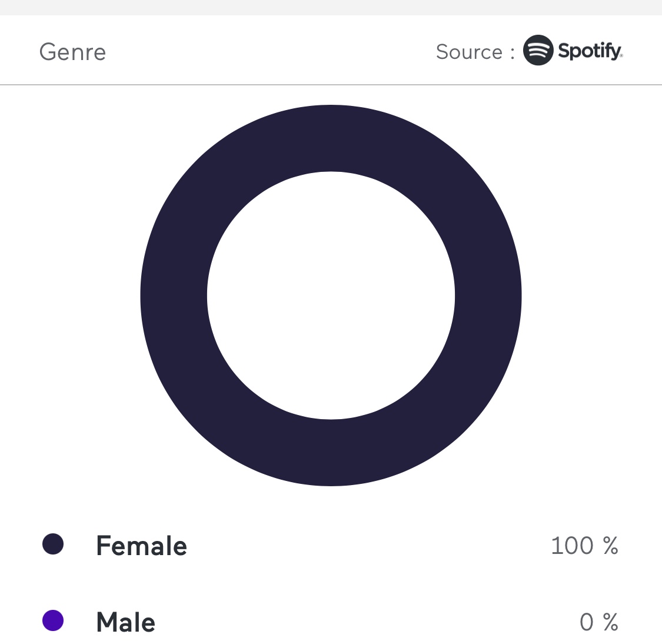Click the gray strip above the Genre card

(x=331, y=7)
